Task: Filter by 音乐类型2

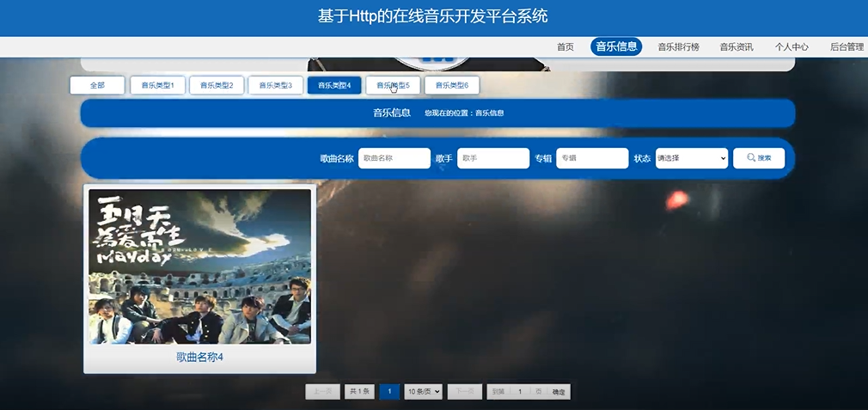Action: pyautogui.click(x=217, y=85)
